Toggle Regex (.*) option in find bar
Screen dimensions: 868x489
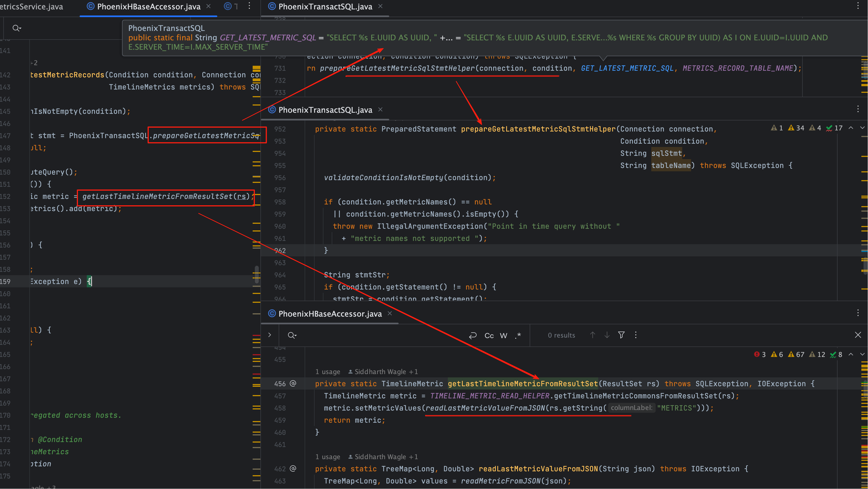click(x=518, y=336)
